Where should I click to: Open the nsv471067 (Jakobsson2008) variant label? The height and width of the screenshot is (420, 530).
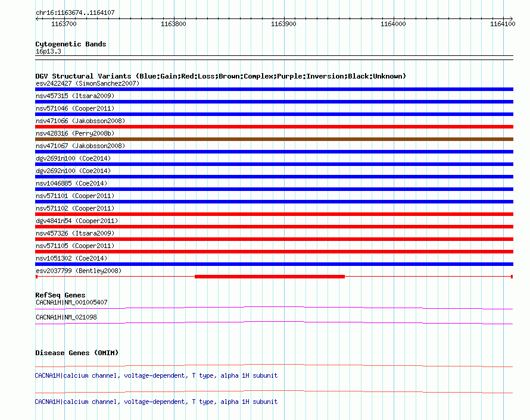point(80,146)
